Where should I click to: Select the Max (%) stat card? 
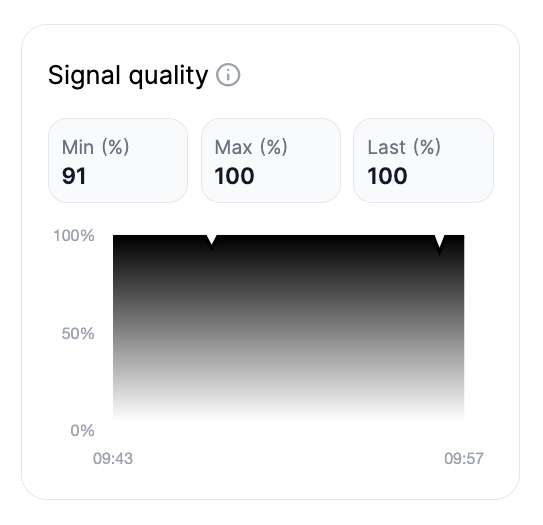tap(271, 160)
